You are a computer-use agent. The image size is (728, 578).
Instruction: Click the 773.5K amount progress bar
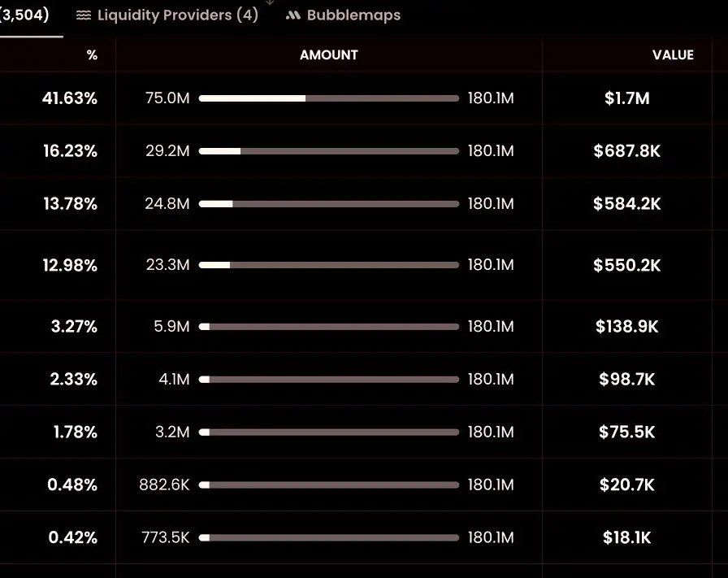pos(329,538)
